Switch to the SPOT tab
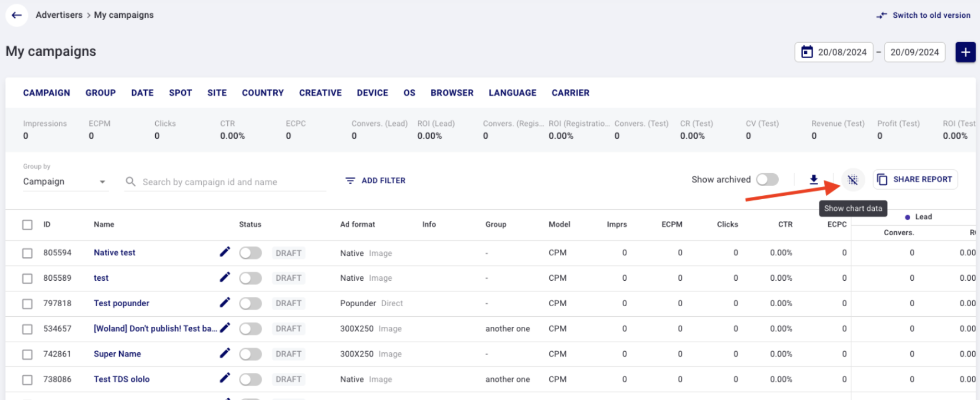 click(x=180, y=93)
